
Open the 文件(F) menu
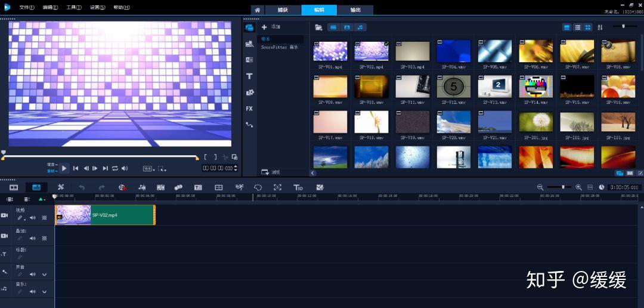[26, 7]
